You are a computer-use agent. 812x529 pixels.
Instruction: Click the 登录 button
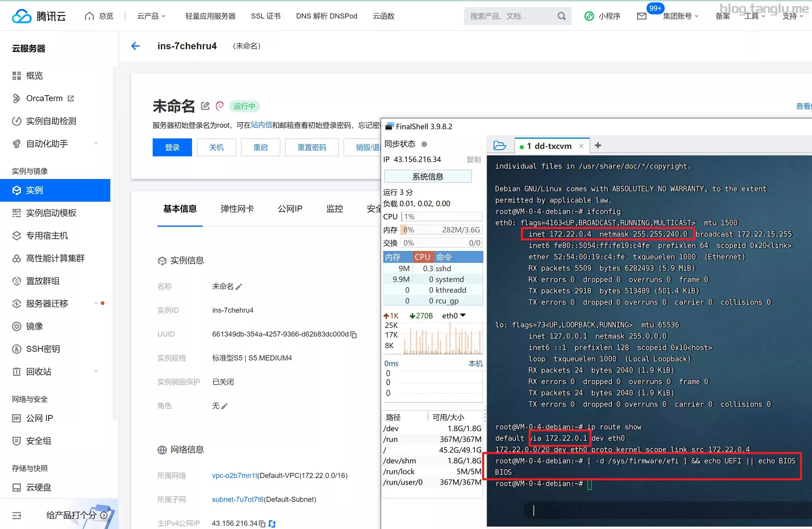click(x=172, y=147)
